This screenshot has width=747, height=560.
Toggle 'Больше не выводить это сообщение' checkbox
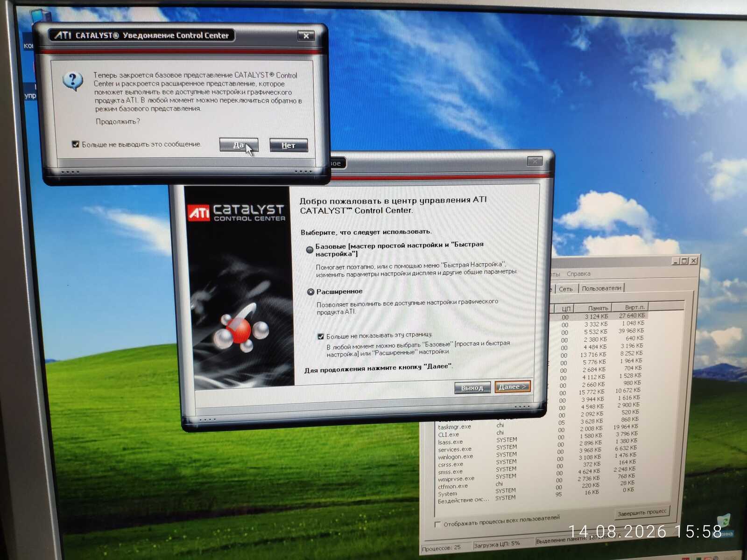[76, 144]
